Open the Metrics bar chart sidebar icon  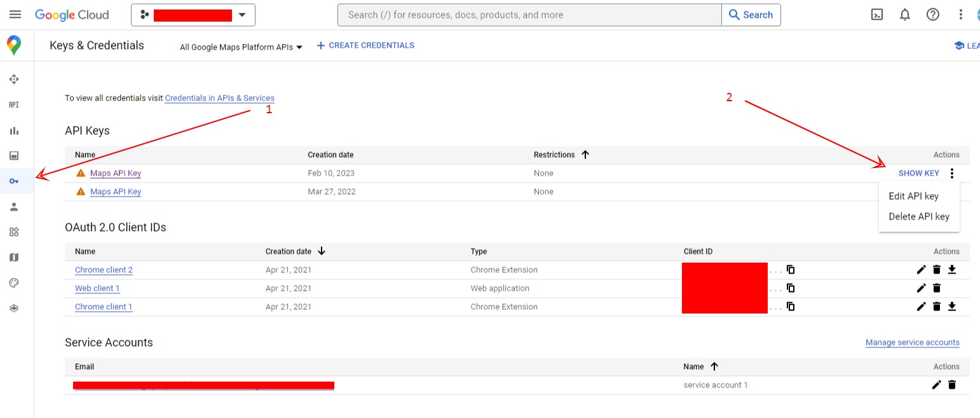coord(14,130)
